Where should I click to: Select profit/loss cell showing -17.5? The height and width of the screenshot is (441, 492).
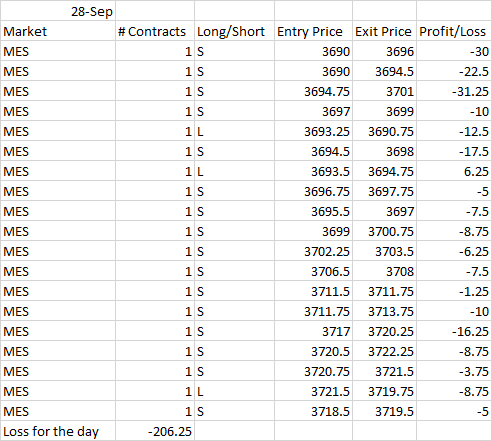pyautogui.click(x=454, y=151)
